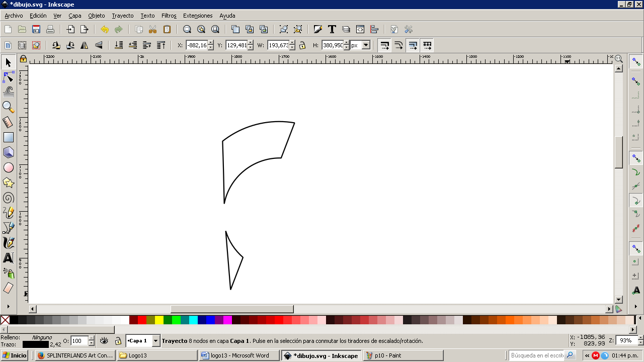Click the Inicio start button
The height and width of the screenshot is (362, 644).
[x=15, y=355]
